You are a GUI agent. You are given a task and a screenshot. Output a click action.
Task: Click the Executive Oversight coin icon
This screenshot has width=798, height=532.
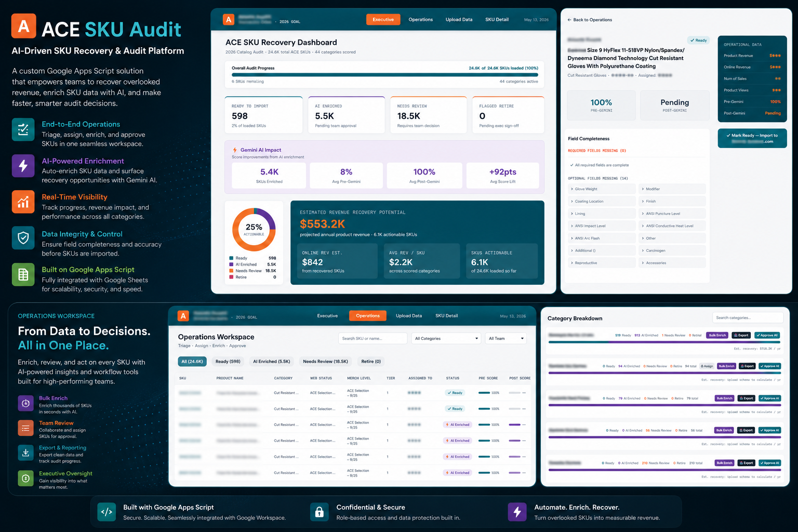[25, 478]
